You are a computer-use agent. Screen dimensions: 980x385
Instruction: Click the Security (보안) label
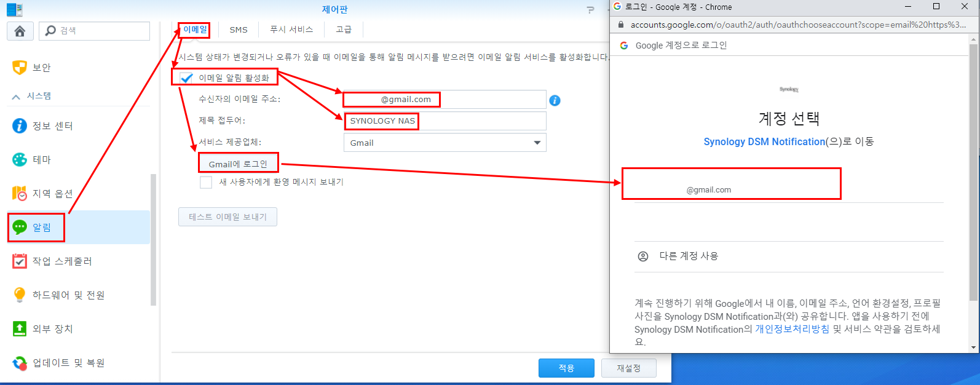pyautogui.click(x=42, y=68)
